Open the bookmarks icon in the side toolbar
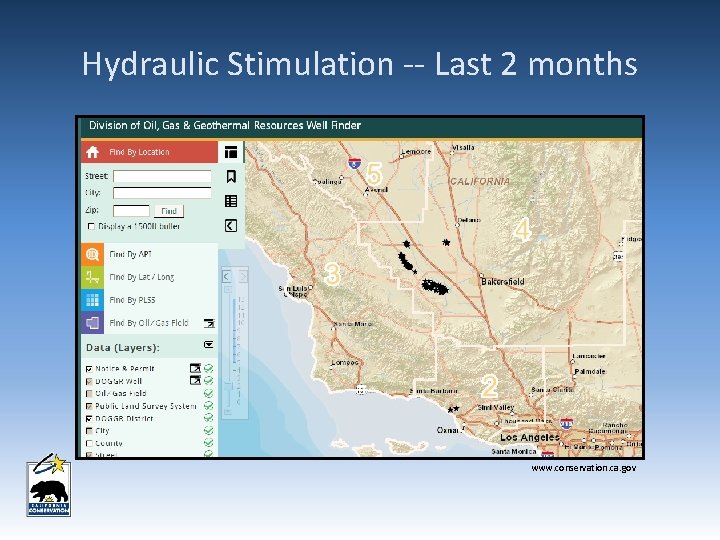 pyautogui.click(x=231, y=176)
